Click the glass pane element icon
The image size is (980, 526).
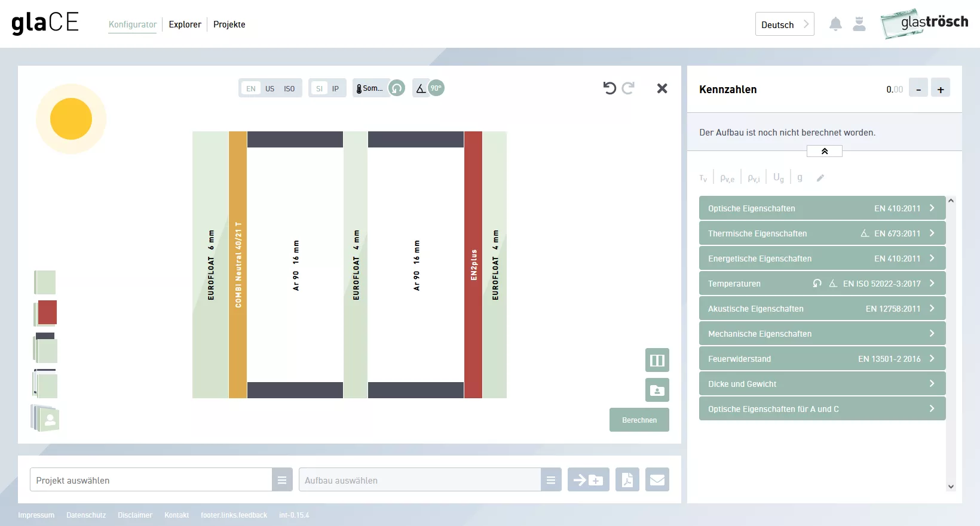point(45,282)
